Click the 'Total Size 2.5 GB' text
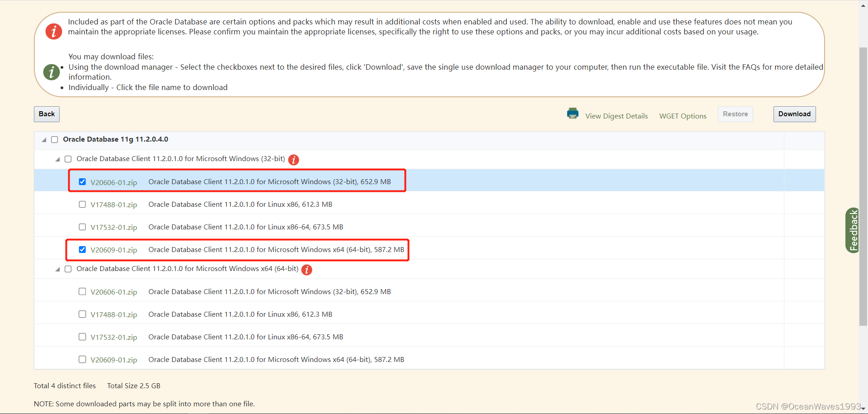 coord(134,386)
